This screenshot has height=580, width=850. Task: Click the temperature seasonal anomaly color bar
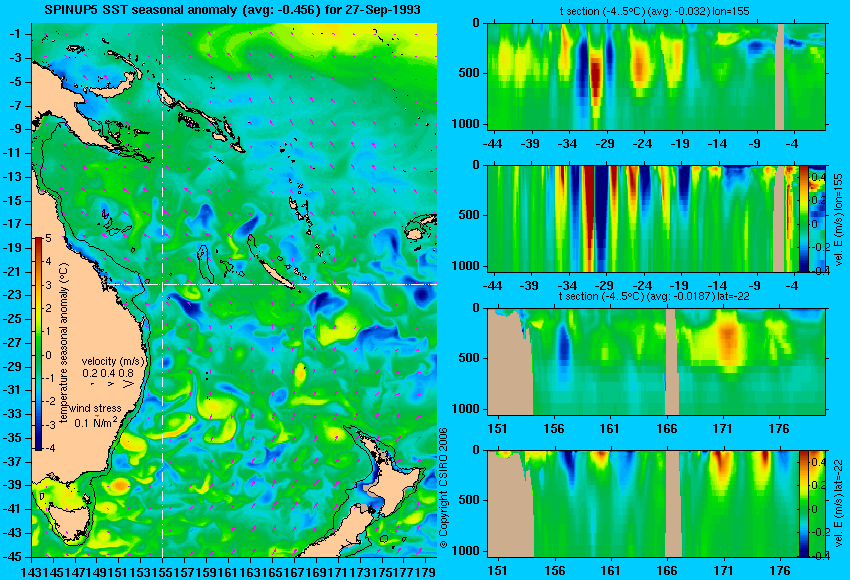(x=38, y=344)
